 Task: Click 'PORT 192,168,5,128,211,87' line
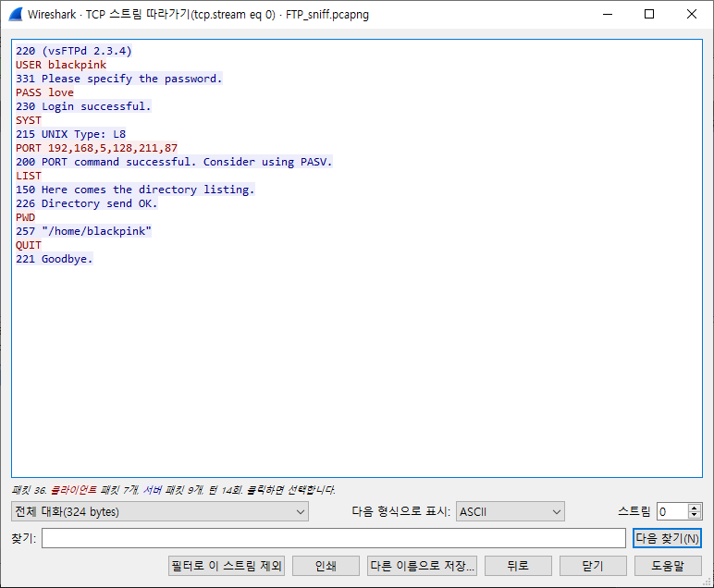click(x=96, y=148)
